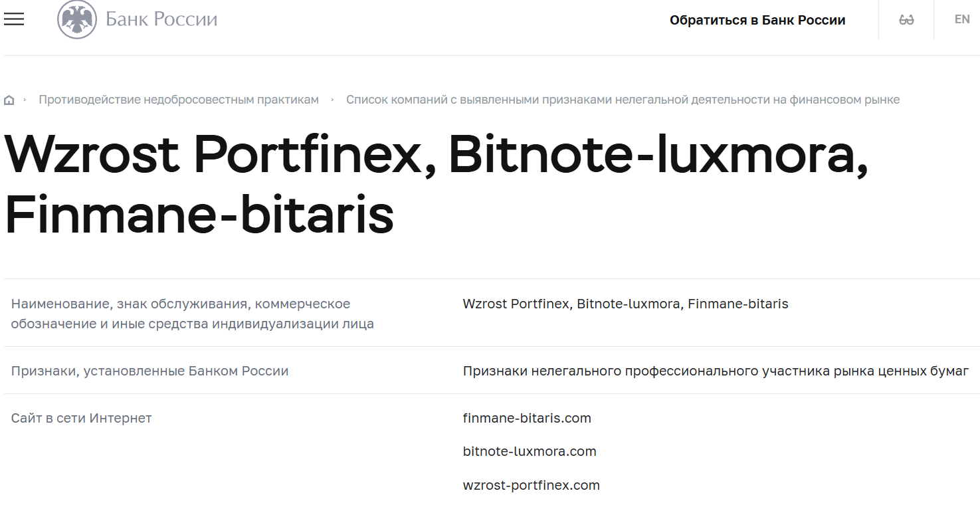Viewport: 980px width, 513px height.
Task: Open "Обратиться в Банк России"
Action: 757,20
